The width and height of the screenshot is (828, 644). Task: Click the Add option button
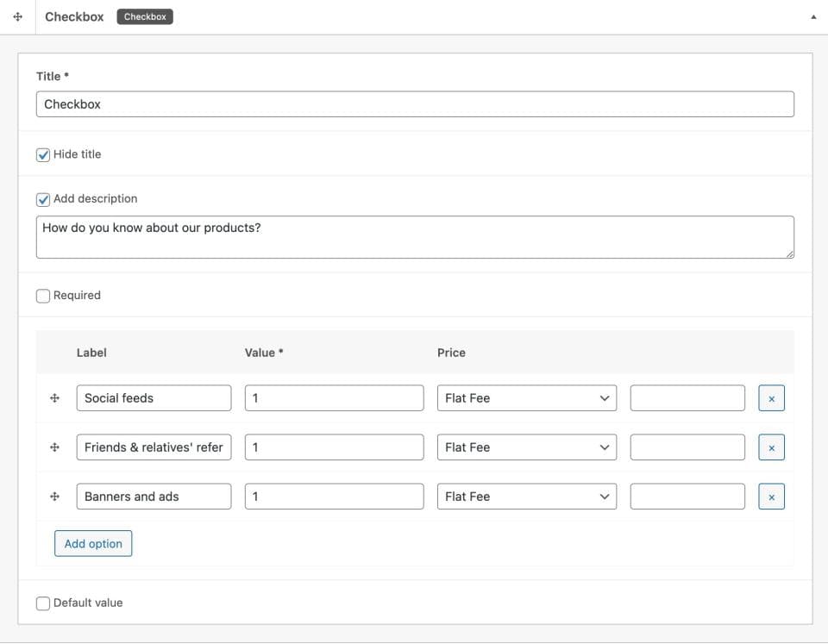[93, 543]
